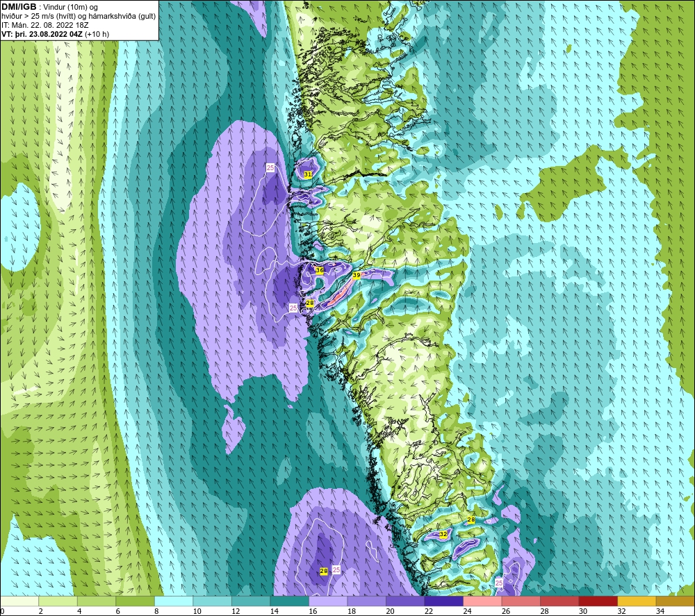
Task: Click the yellow max gust label 36
Action: click(x=319, y=270)
